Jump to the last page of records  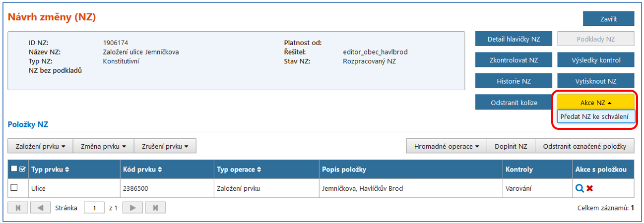[x=155, y=208]
